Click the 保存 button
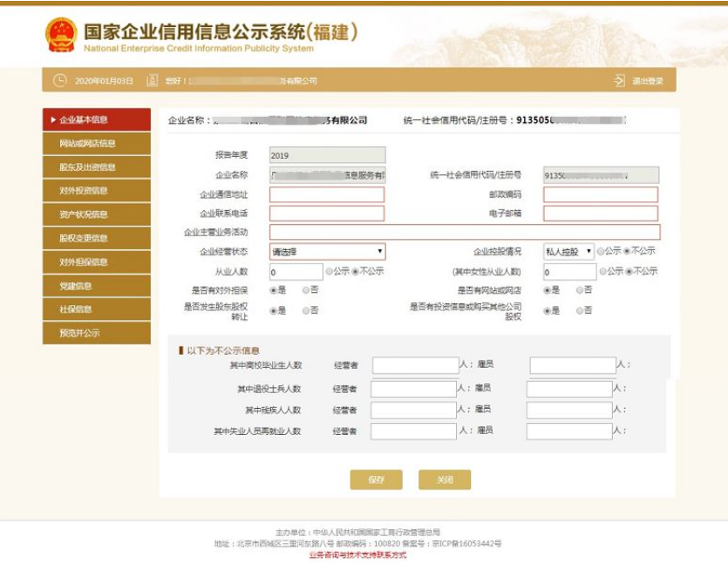 pyautogui.click(x=377, y=479)
